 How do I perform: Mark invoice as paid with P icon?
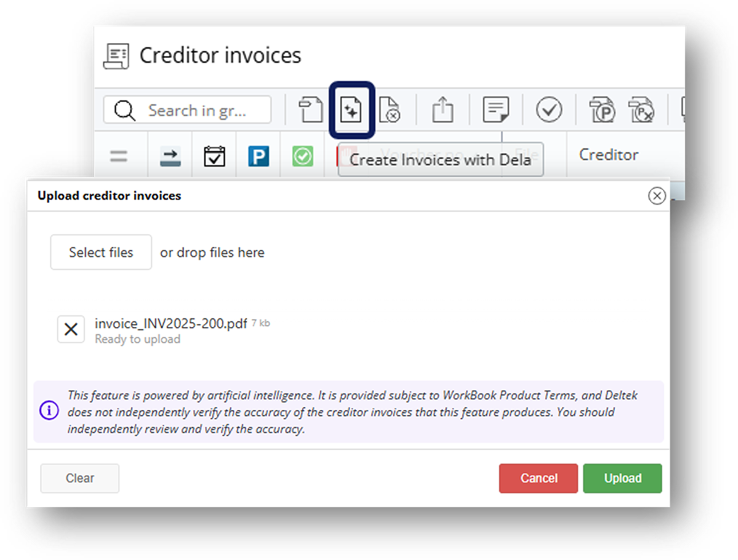601,109
